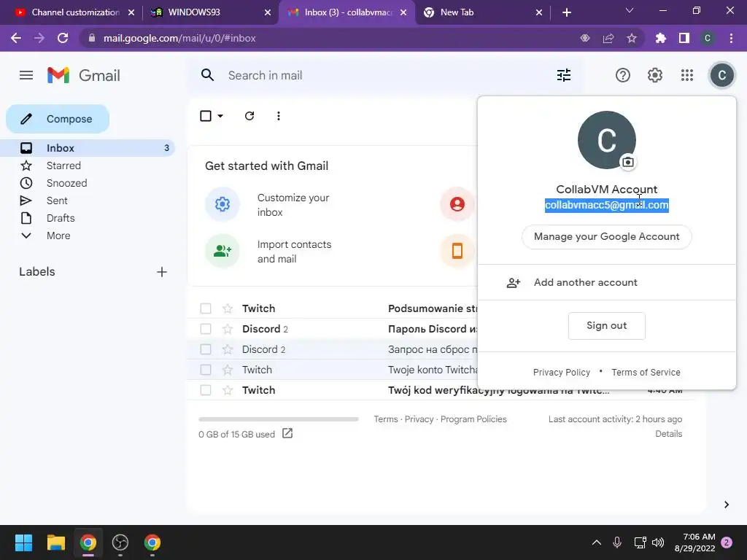The width and height of the screenshot is (747, 560).
Task: Toggle the select all messages checkbox
Action: 206,116
